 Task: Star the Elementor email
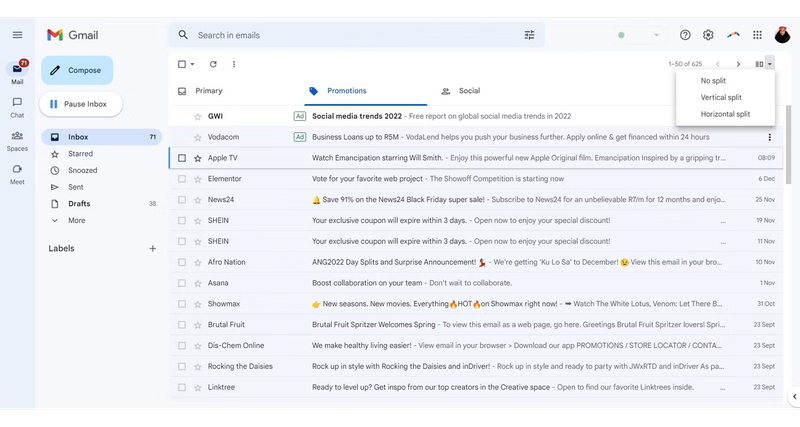198,179
